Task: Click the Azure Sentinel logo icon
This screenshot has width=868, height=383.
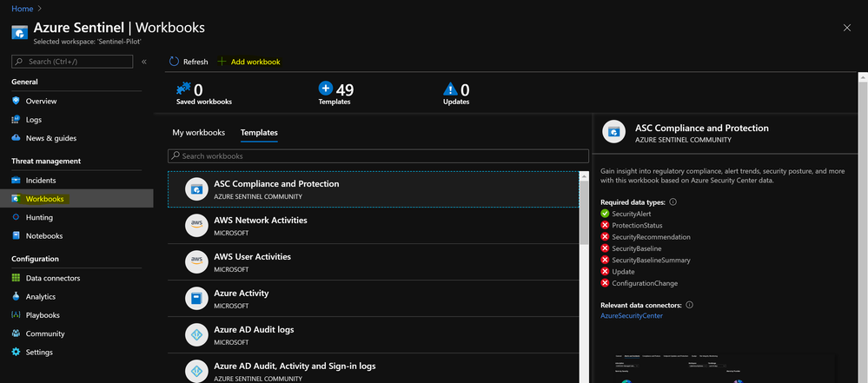Action: point(19,31)
